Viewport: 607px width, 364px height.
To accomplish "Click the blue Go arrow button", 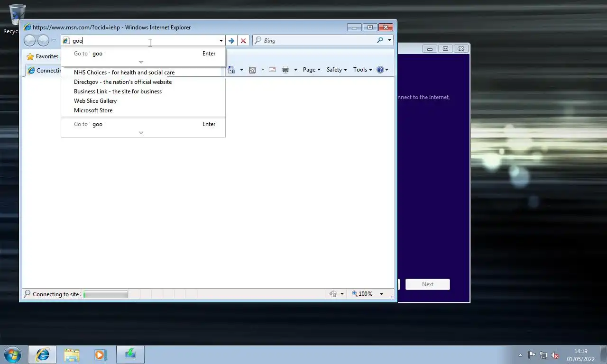I will pos(231,41).
